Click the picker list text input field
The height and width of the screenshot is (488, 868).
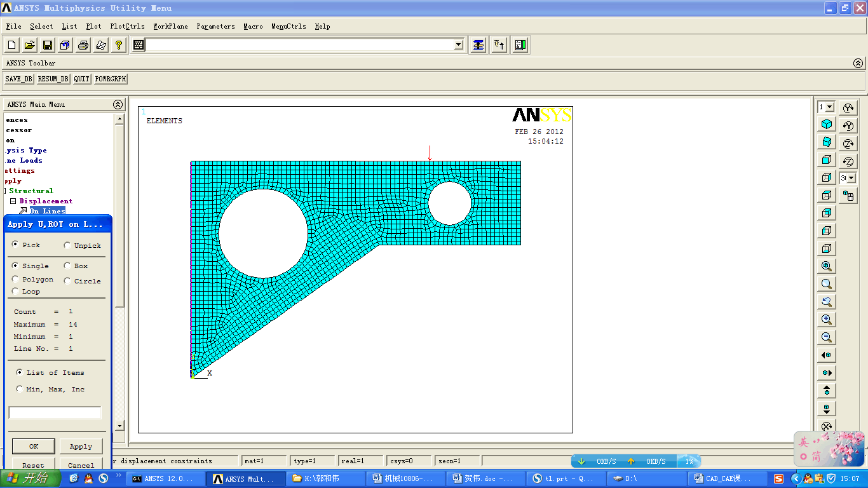[x=55, y=413]
